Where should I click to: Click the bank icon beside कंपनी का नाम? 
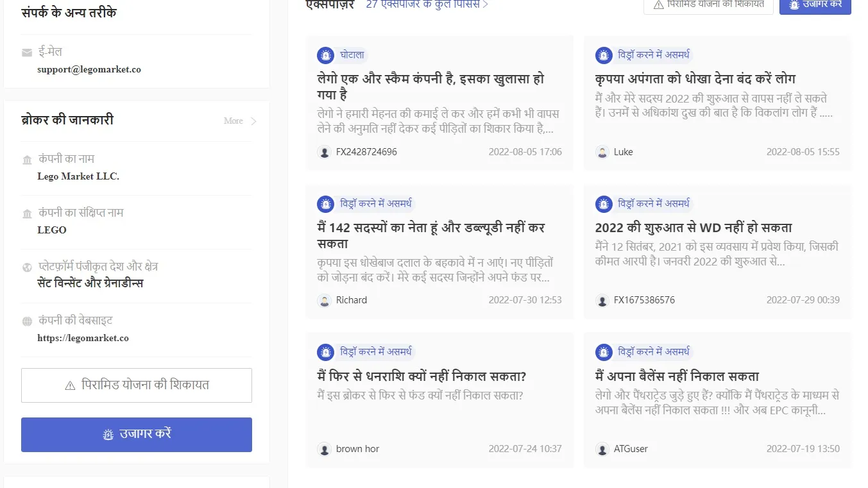[x=27, y=160]
